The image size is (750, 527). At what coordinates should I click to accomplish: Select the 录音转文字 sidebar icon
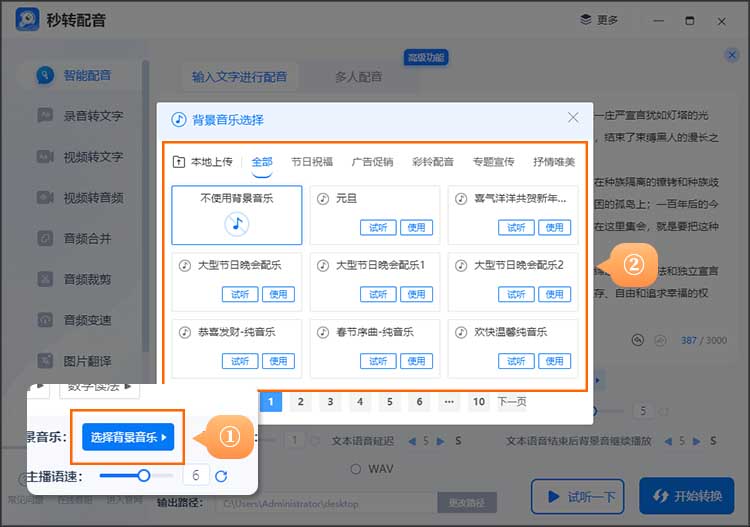[x=45, y=116]
